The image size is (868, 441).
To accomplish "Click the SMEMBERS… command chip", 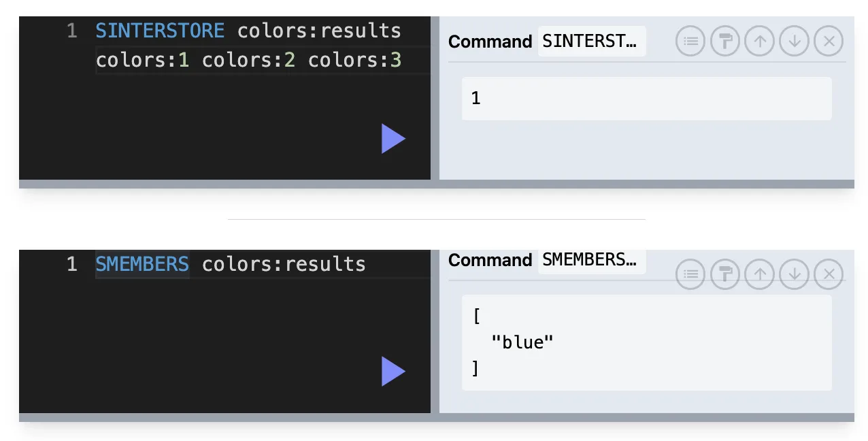I will 591,261.
